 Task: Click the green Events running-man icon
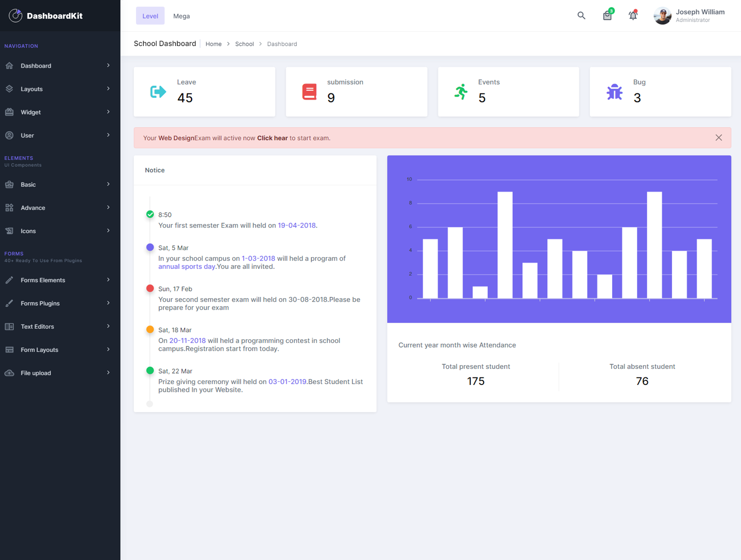click(461, 91)
